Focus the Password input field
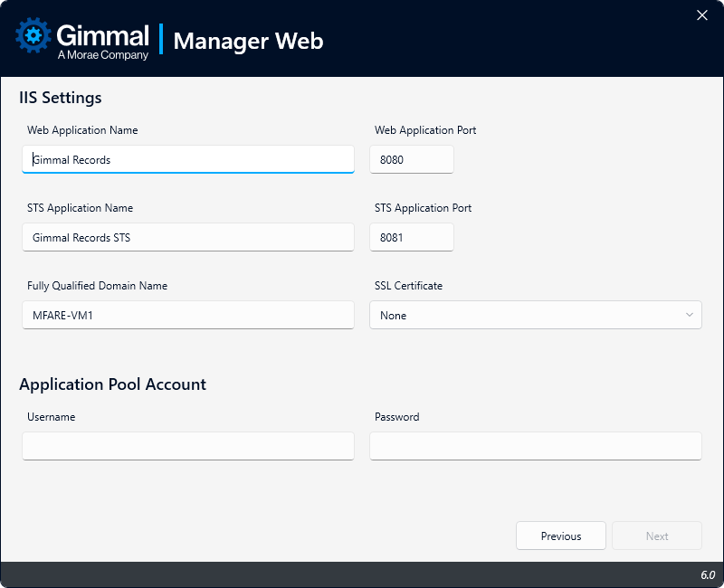This screenshot has height=588, width=724. point(535,445)
